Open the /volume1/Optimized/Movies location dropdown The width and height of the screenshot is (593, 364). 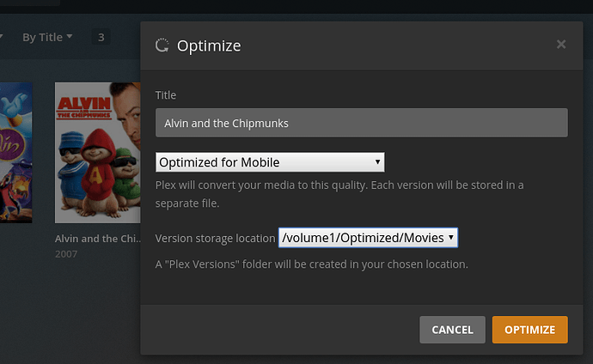[368, 238]
